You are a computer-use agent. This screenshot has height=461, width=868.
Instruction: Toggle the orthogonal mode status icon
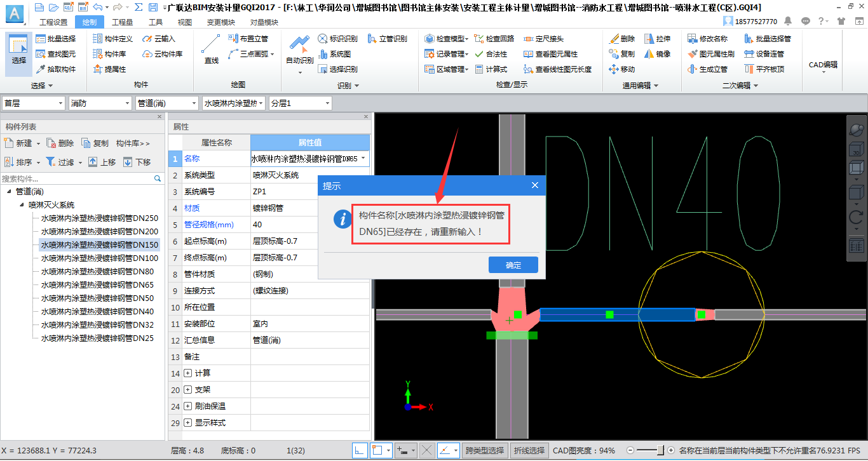coord(360,451)
